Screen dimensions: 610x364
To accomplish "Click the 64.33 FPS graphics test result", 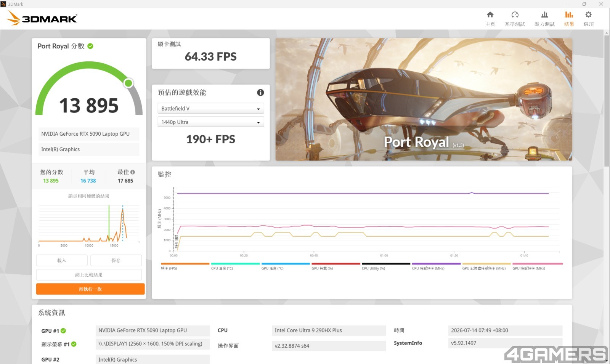I will coord(210,57).
